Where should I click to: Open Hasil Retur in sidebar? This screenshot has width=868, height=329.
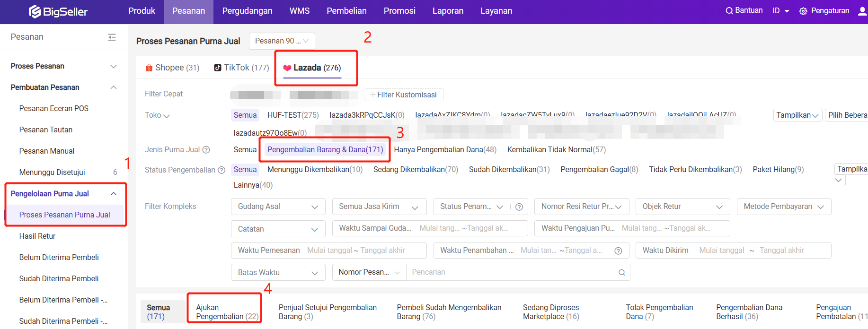(37, 236)
